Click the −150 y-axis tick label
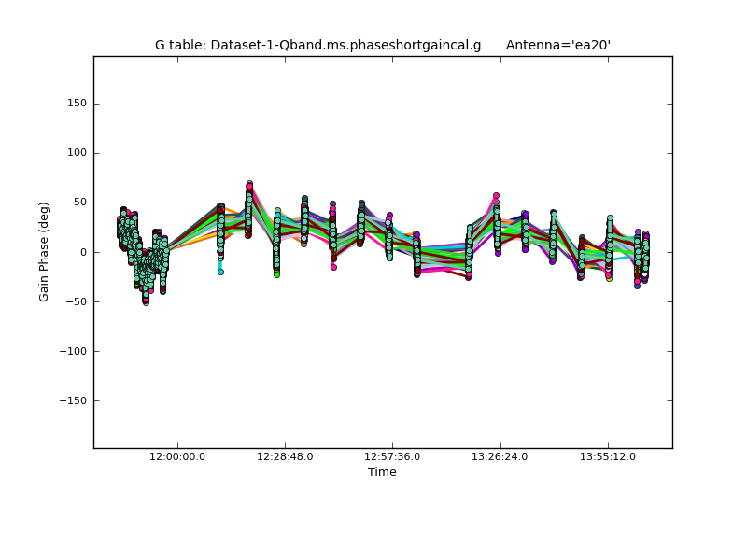Screen dimensions: 747x560 [x=72, y=400]
